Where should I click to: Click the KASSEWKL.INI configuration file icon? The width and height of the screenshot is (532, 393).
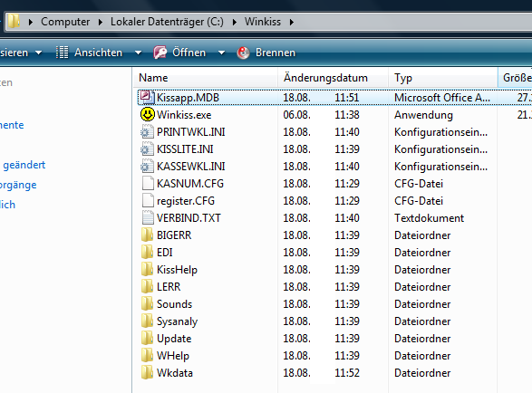147,167
